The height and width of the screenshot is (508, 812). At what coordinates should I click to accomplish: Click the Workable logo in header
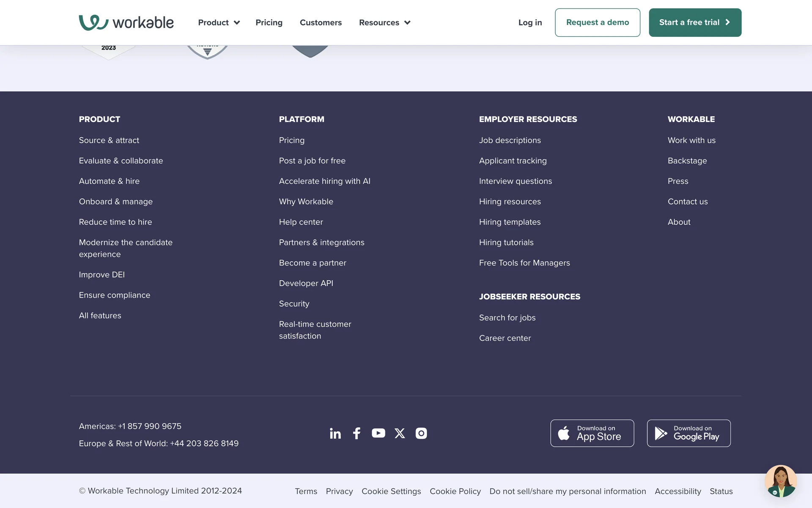126,22
